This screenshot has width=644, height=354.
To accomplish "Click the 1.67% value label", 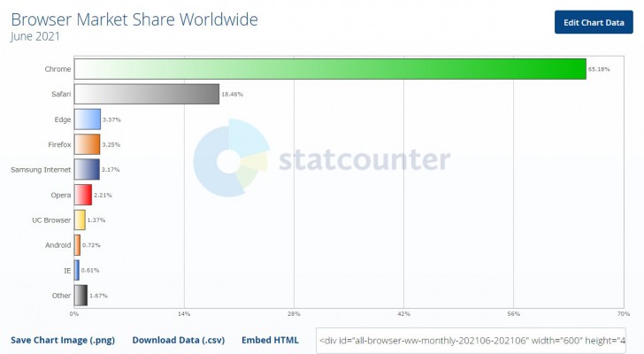I will point(98,296).
